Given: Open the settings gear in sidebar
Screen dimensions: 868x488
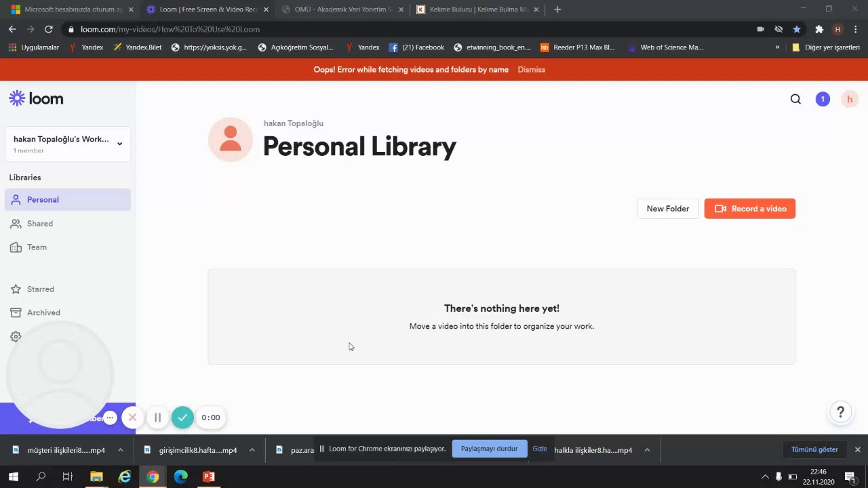Looking at the screenshot, I should [16, 336].
